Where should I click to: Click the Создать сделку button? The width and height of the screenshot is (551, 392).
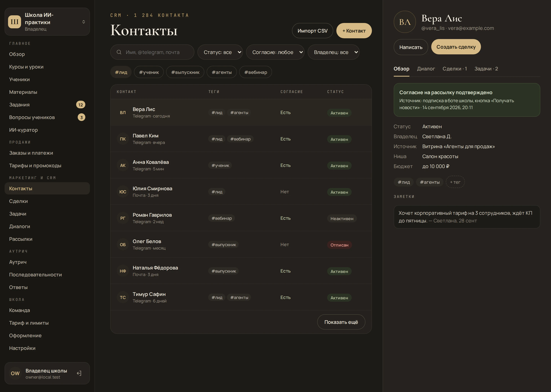pos(456,47)
